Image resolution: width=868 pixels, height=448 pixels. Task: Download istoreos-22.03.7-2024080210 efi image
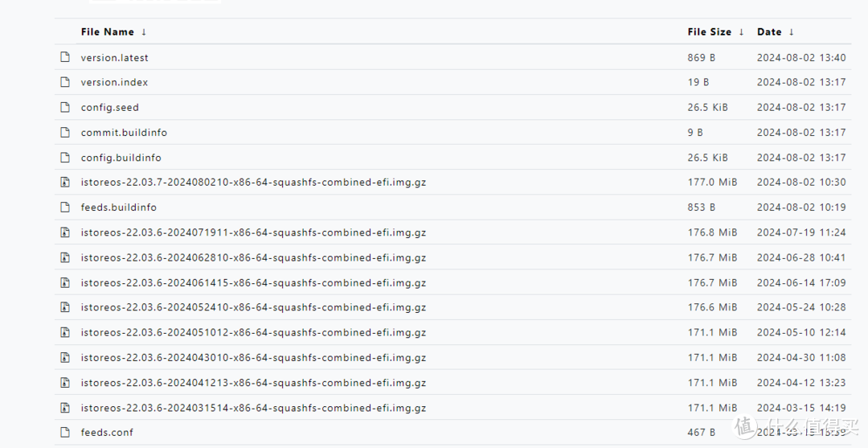[253, 183]
